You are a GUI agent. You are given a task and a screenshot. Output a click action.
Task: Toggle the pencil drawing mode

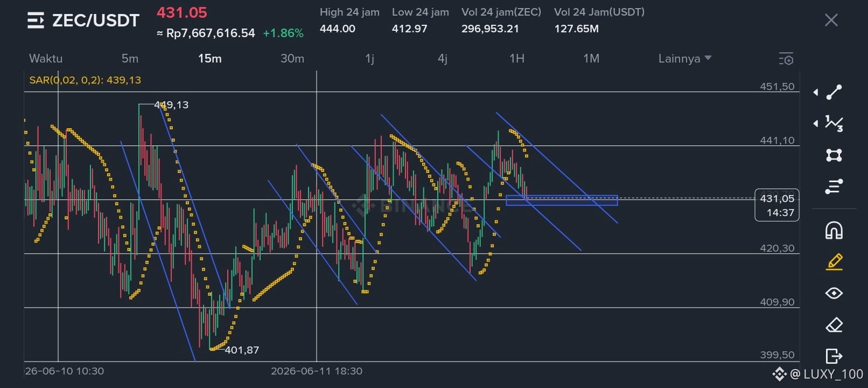834,262
